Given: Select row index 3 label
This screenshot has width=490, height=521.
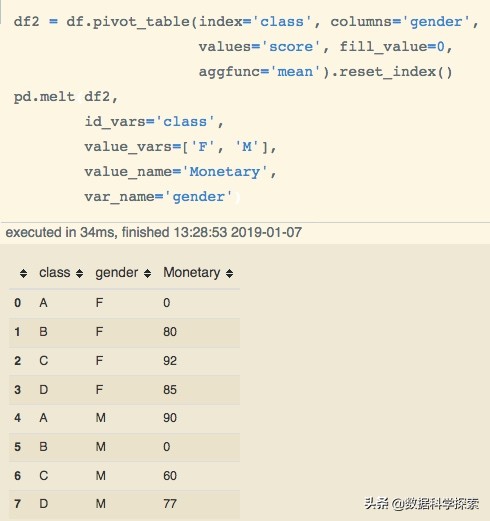Looking at the screenshot, I should [x=18, y=390].
